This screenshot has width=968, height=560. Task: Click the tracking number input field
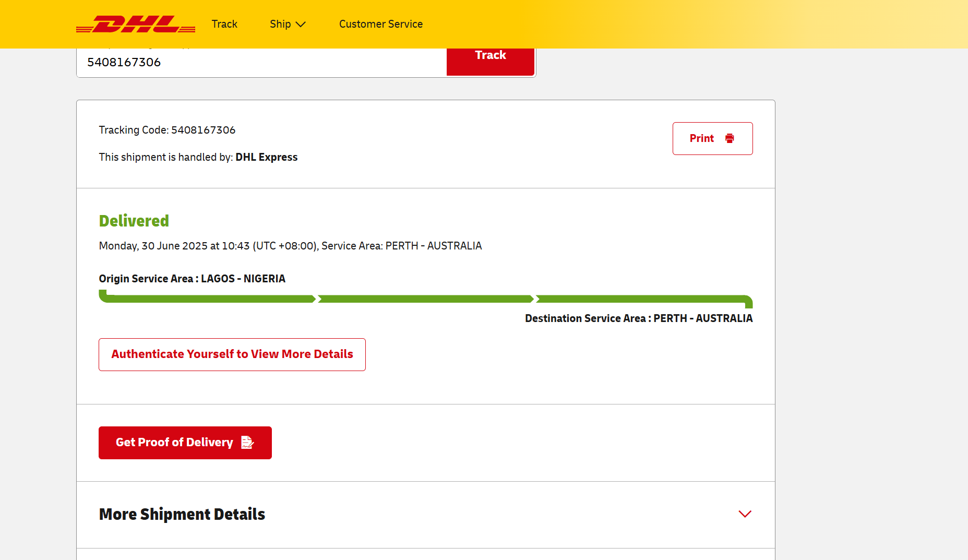click(261, 63)
